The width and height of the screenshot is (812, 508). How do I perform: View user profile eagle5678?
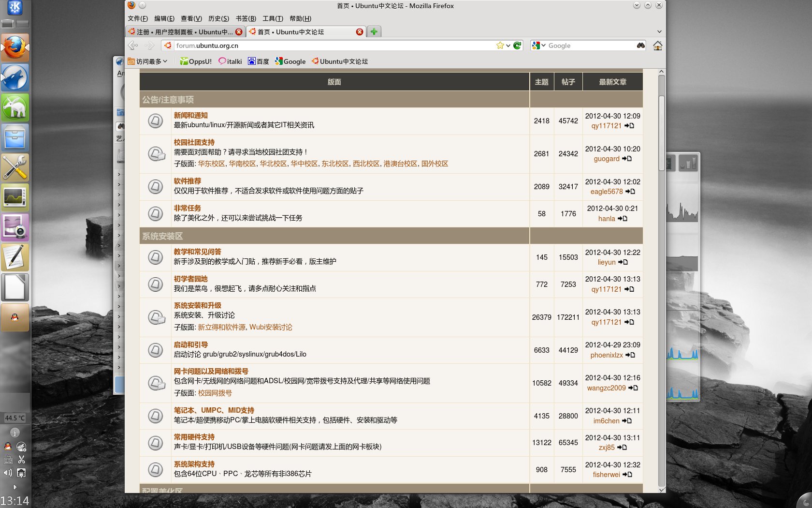607,192
